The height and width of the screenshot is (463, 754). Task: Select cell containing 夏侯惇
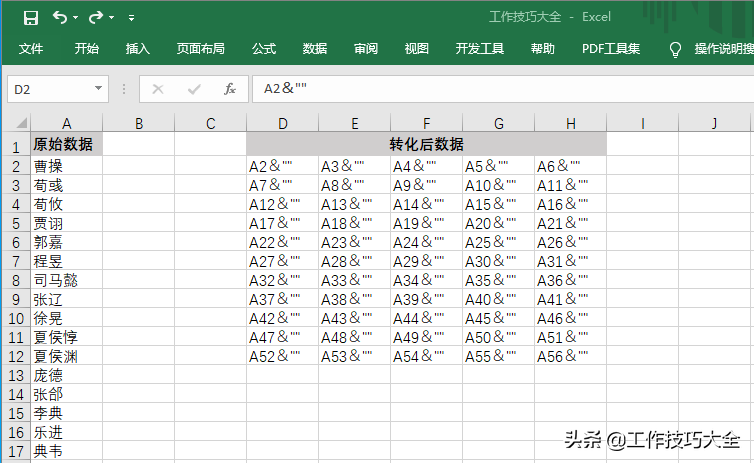click(x=66, y=337)
